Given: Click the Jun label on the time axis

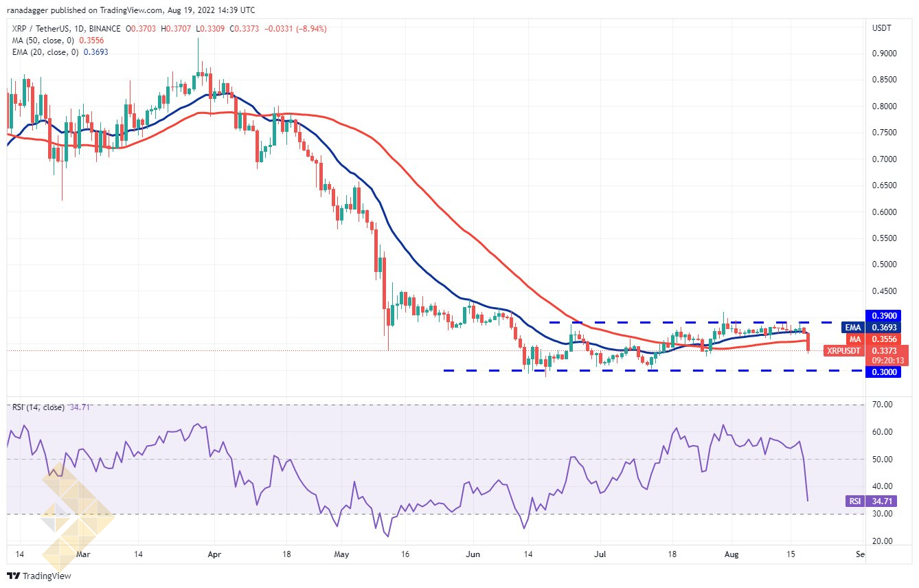Looking at the screenshot, I should point(473,554).
